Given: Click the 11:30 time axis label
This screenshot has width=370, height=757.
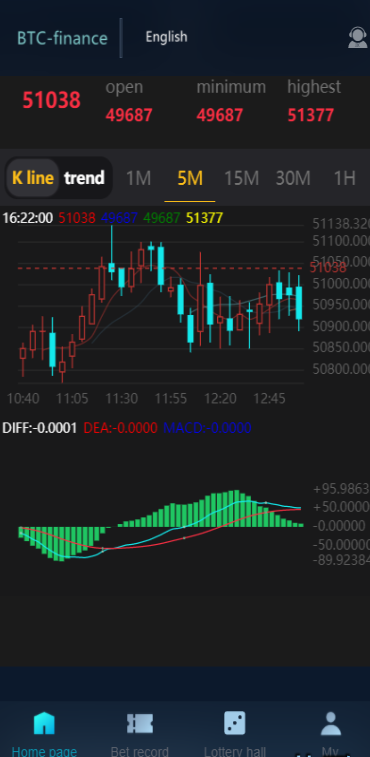Looking at the screenshot, I should [x=122, y=399].
